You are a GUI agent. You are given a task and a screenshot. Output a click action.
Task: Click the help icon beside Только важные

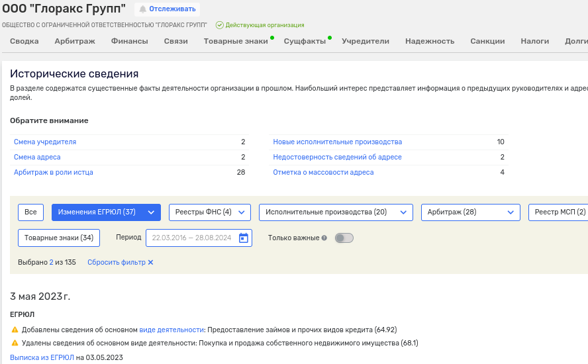click(324, 238)
